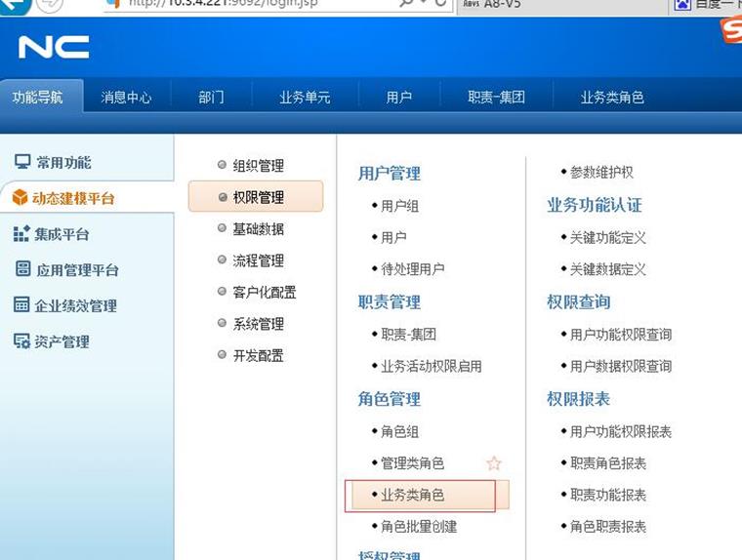Switch to the 消息中心 tab
Image resolution: width=742 pixels, height=560 pixels.
pyautogui.click(x=126, y=98)
